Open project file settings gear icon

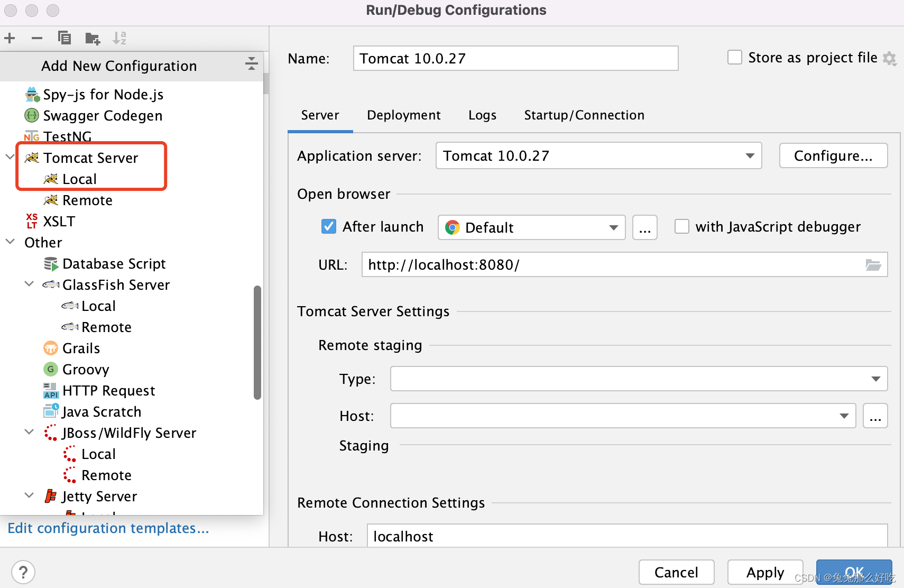[890, 58]
